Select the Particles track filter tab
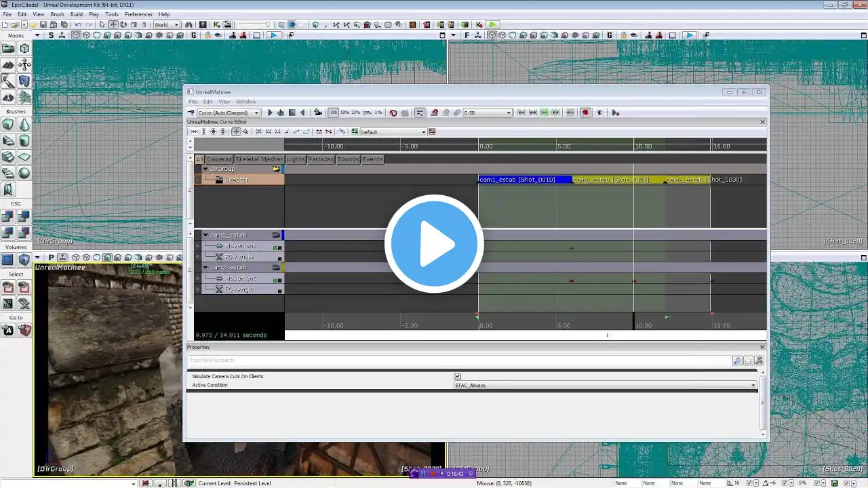Image resolution: width=868 pixels, height=488 pixels. point(321,159)
